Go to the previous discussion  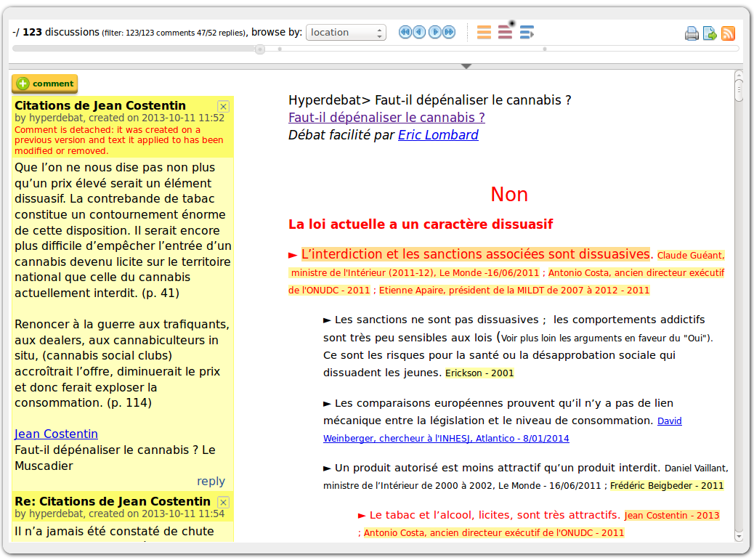click(x=419, y=32)
